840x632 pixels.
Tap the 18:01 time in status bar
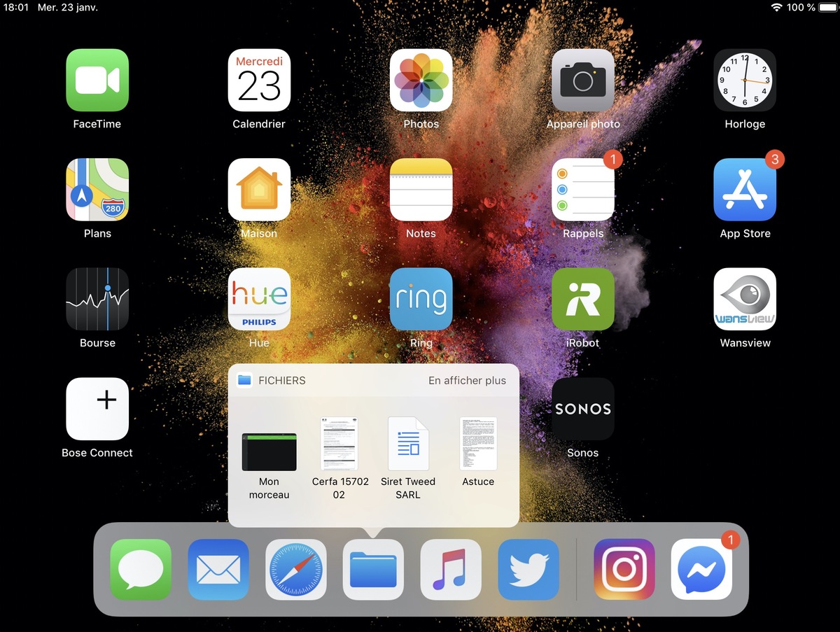pos(16,7)
